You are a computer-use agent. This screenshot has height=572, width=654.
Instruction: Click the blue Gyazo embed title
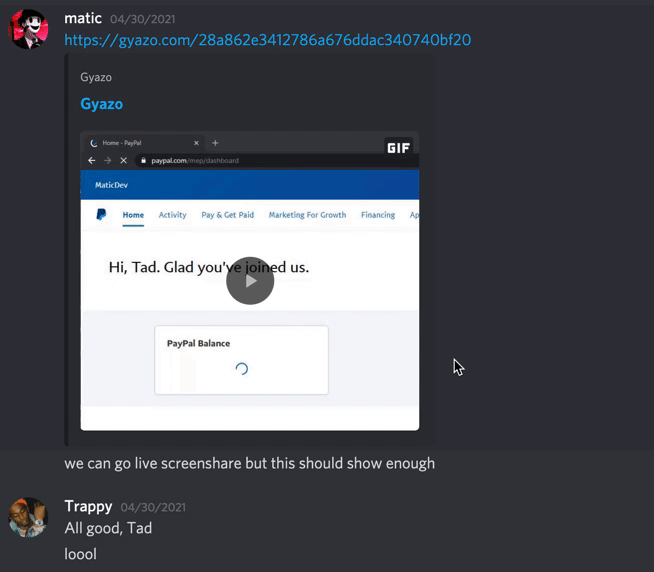tap(101, 104)
